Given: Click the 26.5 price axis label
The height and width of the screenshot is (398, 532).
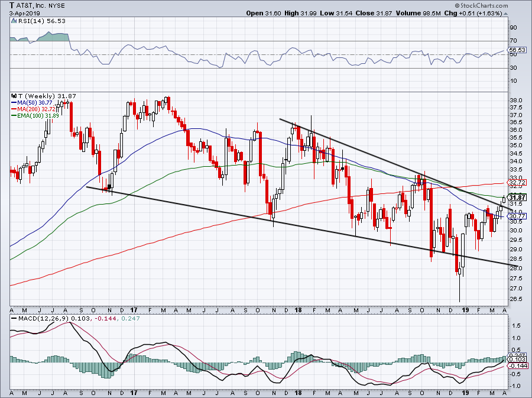Looking at the screenshot, I should point(515,299).
